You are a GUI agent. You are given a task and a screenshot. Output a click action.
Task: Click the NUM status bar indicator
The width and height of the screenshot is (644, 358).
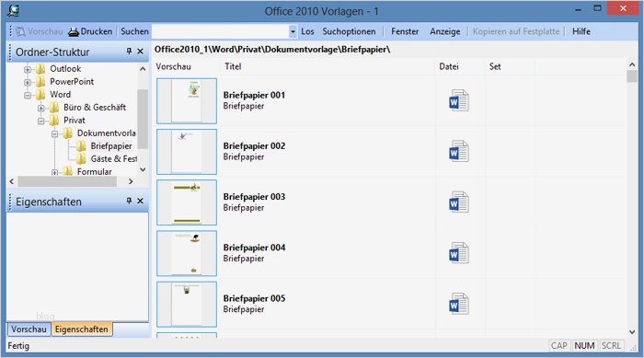click(584, 346)
